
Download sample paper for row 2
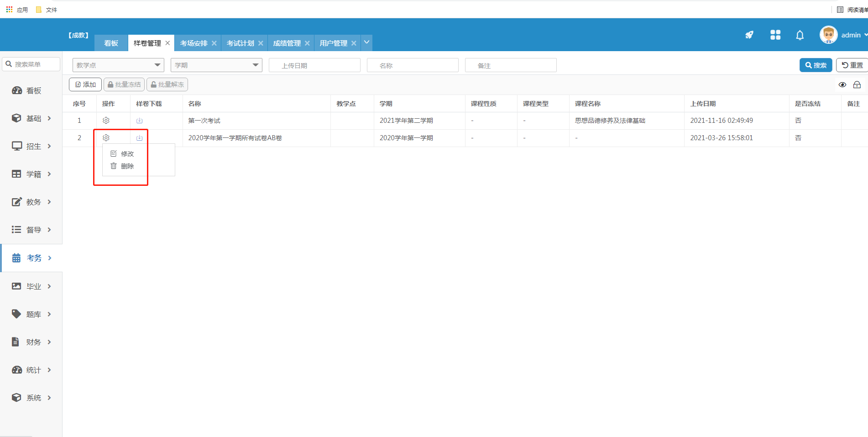point(139,138)
